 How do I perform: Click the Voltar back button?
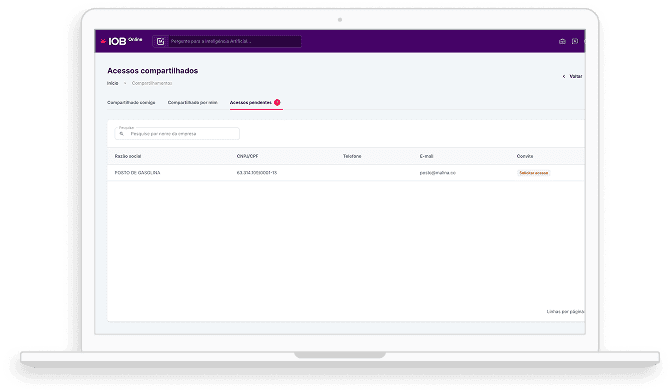click(x=572, y=76)
